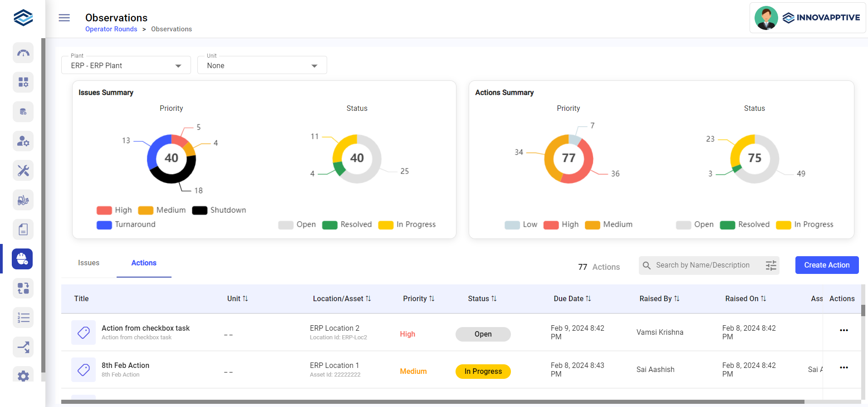
Task: Open the numbered list sidebar icon
Action: [23, 318]
